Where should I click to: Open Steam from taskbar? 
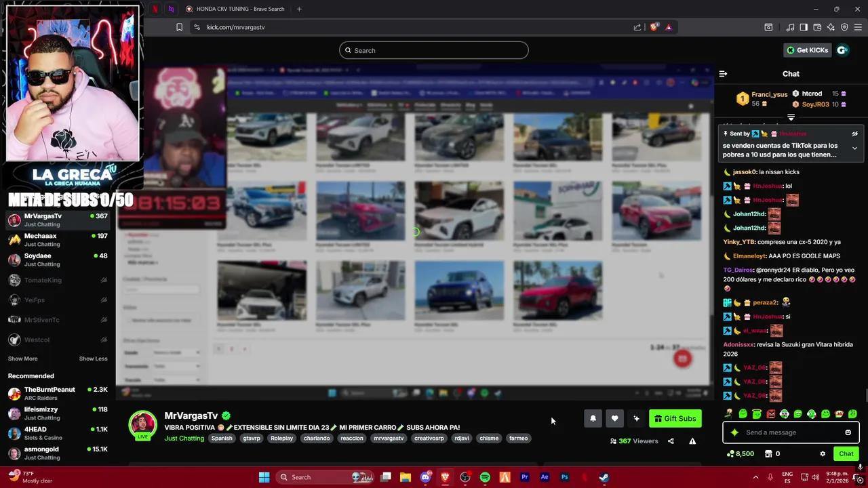pos(604,477)
